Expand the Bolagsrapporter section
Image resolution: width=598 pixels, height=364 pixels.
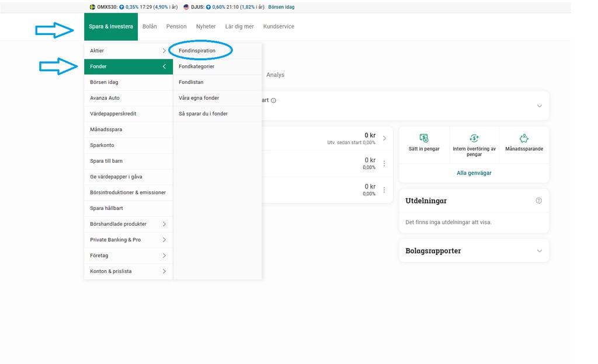coord(539,250)
